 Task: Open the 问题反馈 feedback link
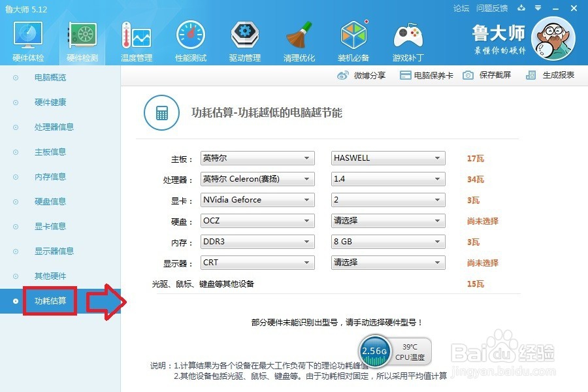[x=492, y=8]
